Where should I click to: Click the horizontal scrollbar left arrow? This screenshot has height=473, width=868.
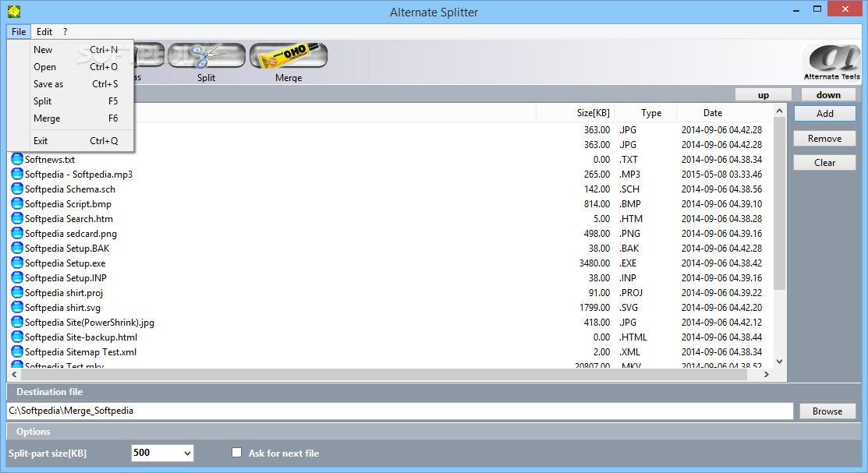tap(14, 375)
